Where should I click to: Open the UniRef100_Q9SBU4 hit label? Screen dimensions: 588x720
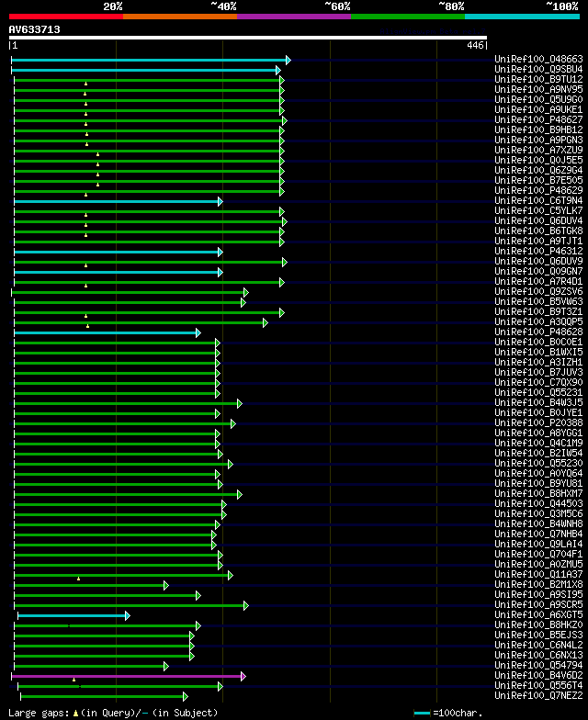tap(538, 70)
